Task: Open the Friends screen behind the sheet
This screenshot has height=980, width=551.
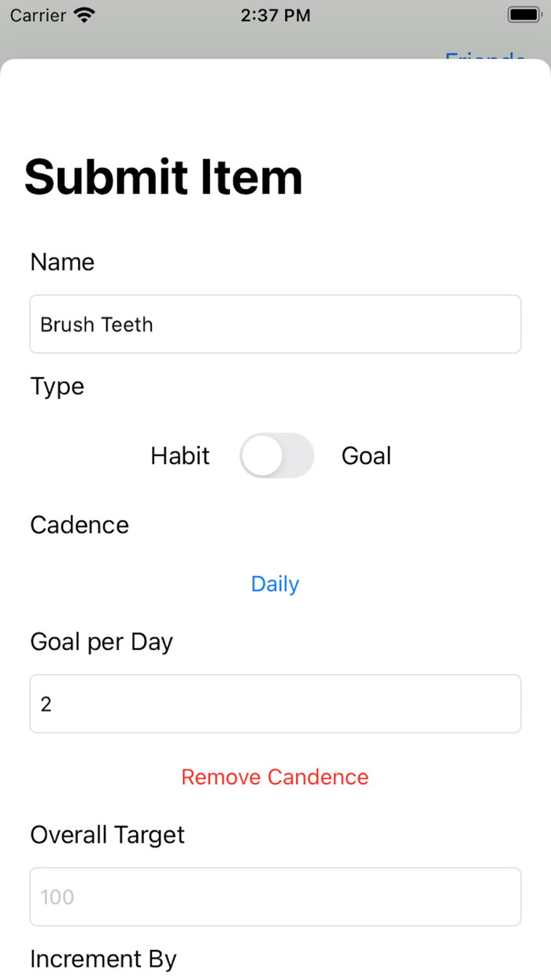Action: coord(485,61)
